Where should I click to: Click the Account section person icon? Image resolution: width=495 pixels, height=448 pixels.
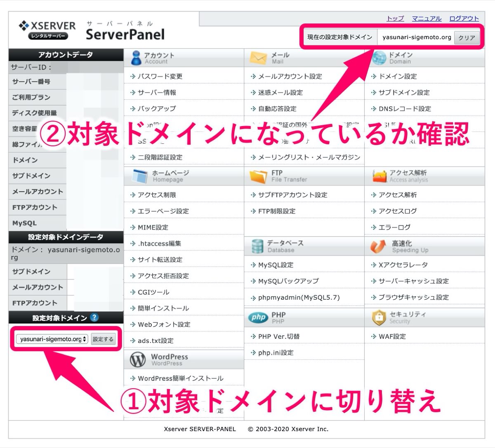coord(135,58)
